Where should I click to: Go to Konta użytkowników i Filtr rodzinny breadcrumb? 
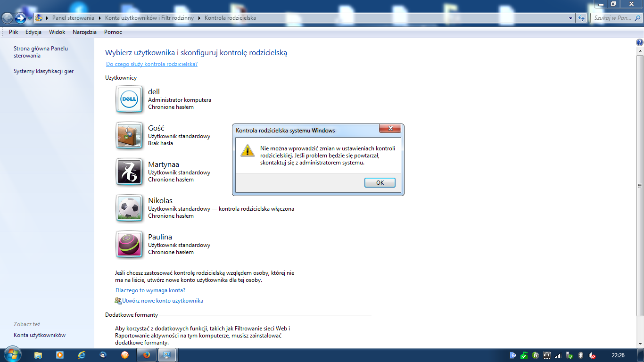[x=150, y=18]
